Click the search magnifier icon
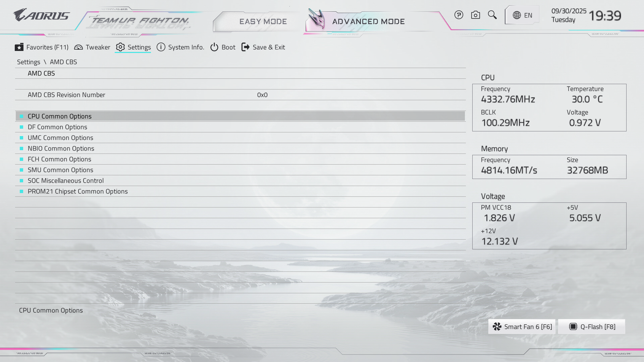 pyautogui.click(x=492, y=15)
